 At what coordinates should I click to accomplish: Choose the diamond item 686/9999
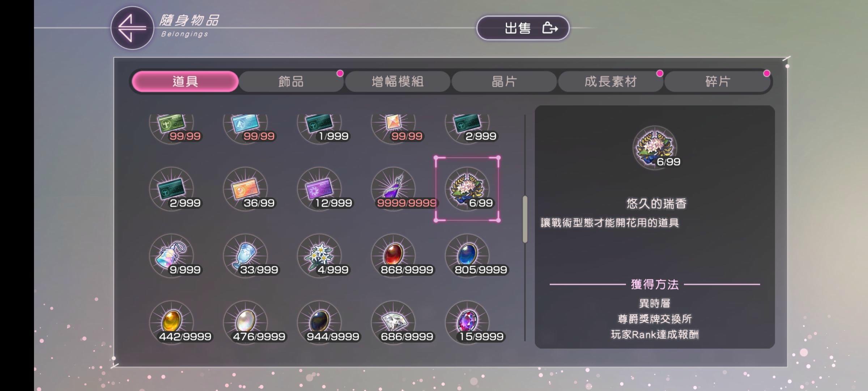(393, 322)
